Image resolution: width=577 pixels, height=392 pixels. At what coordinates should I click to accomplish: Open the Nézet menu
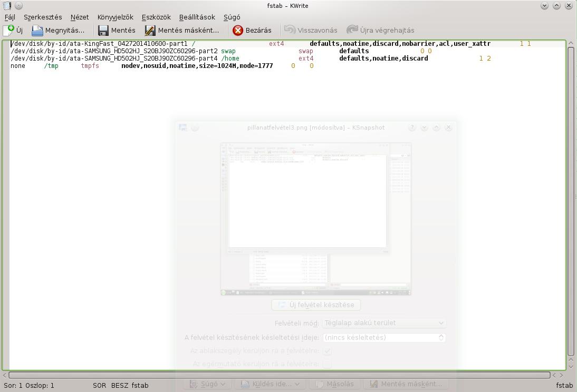(80, 17)
